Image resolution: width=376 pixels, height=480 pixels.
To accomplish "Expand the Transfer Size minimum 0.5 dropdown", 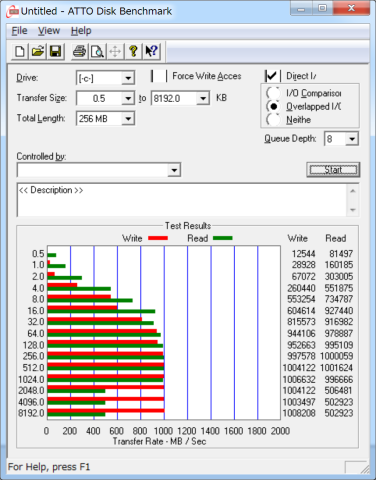I will point(128,99).
